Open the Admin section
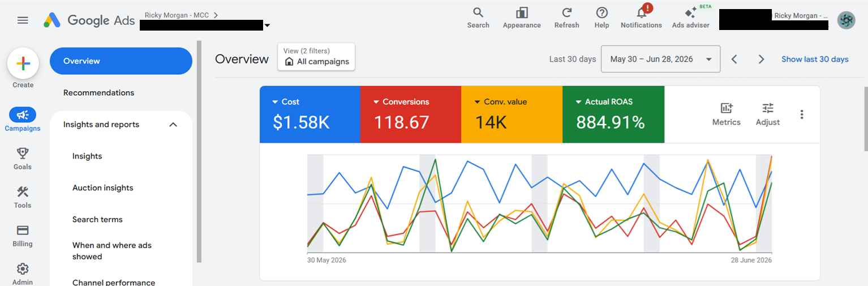This screenshot has width=868, height=286. [23, 273]
